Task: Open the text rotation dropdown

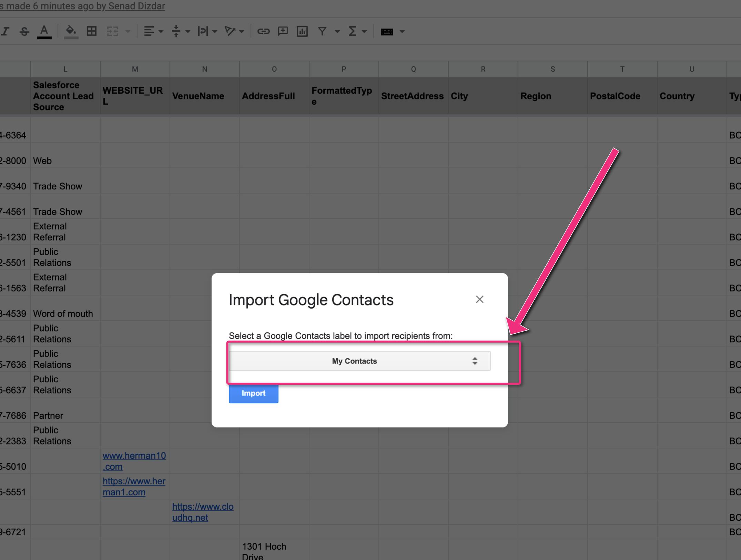Action: coord(234,31)
